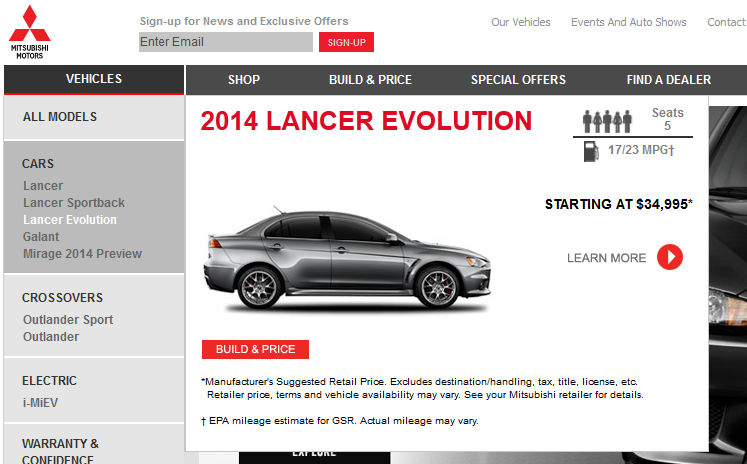Select ALL MODELS in sidebar

[60, 117]
